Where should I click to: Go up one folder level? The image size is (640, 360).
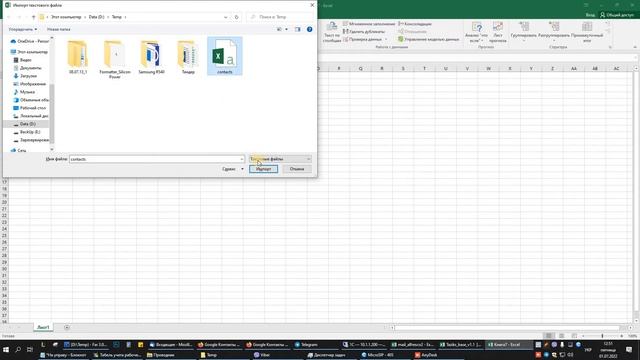click(x=33, y=17)
